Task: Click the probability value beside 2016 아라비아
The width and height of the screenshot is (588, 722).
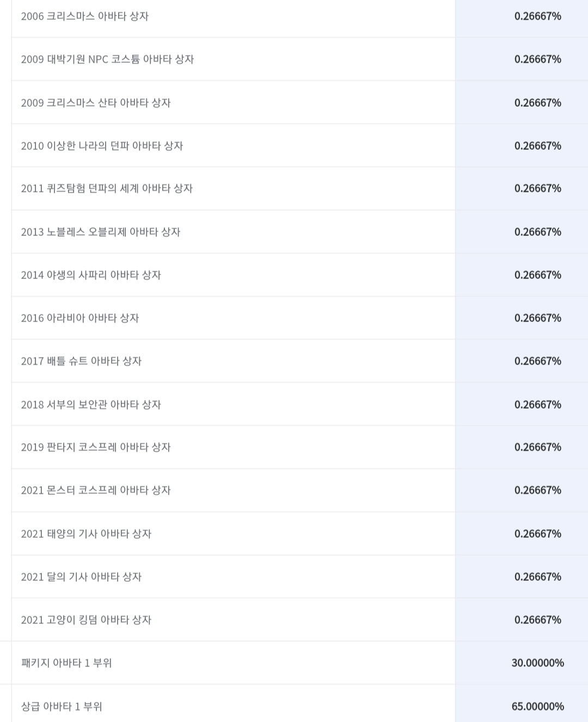Action: point(538,318)
